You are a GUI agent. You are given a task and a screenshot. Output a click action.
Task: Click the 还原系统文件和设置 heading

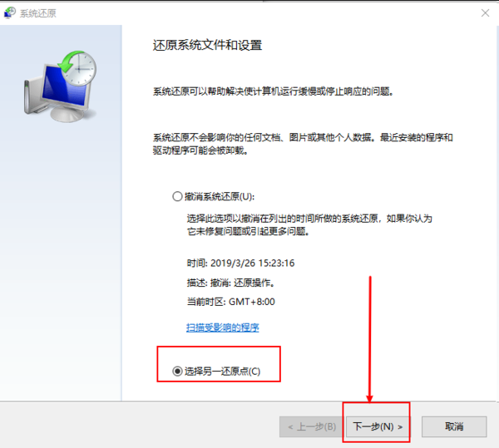pyautogui.click(x=207, y=45)
